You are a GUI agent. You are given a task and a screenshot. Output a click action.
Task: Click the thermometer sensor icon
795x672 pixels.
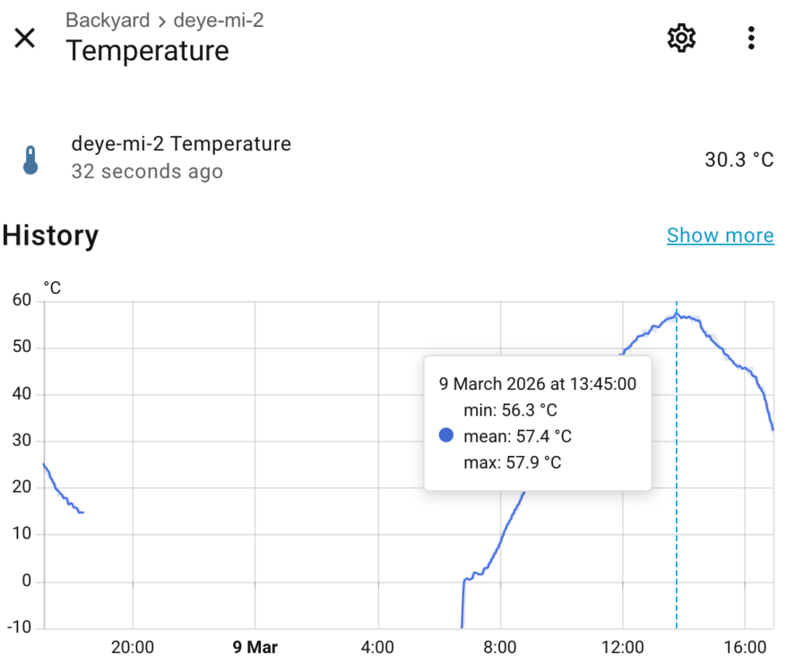pos(30,159)
